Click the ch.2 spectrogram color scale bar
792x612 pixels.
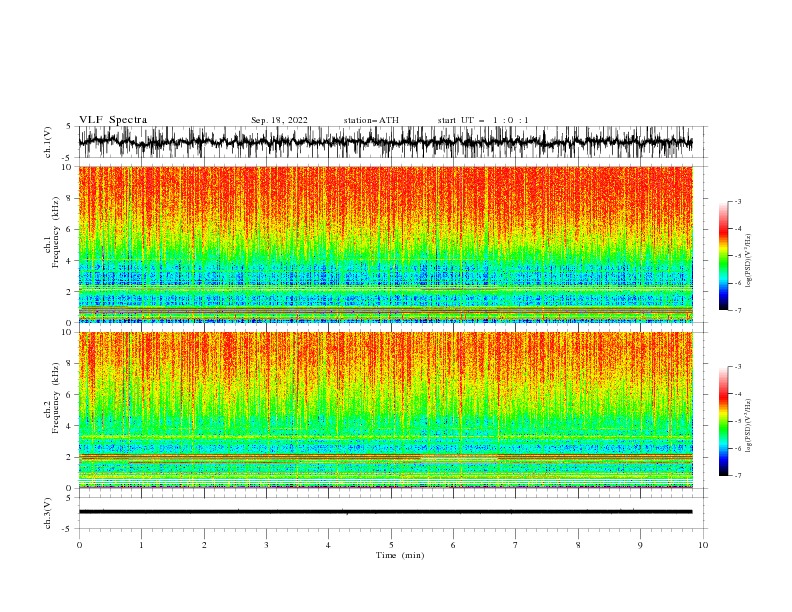(723, 421)
